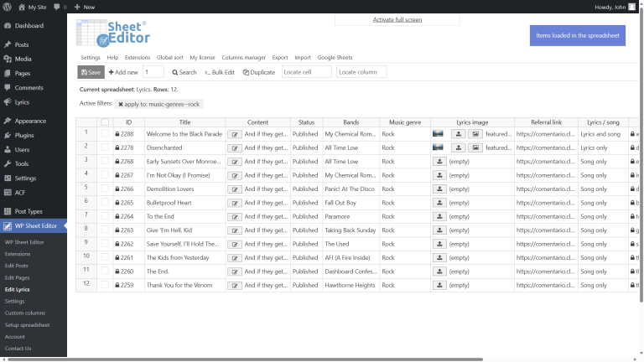This screenshot has height=362, width=644.
Task: Click the horizontal scrollbar at the bottom
Action: [245, 359]
